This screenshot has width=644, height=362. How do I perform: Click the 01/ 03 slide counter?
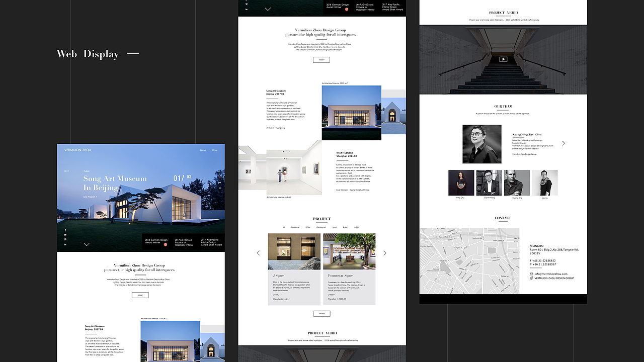(x=183, y=177)
